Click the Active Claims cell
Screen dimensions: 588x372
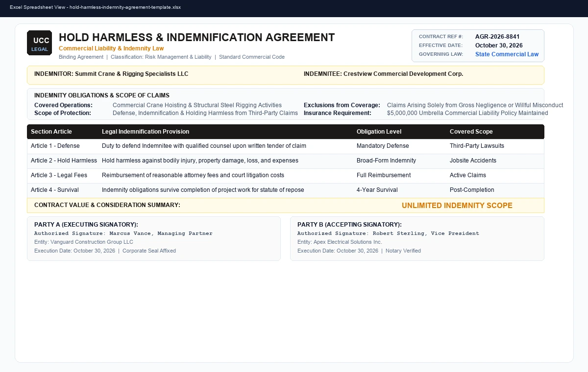[x=467, y=175]
